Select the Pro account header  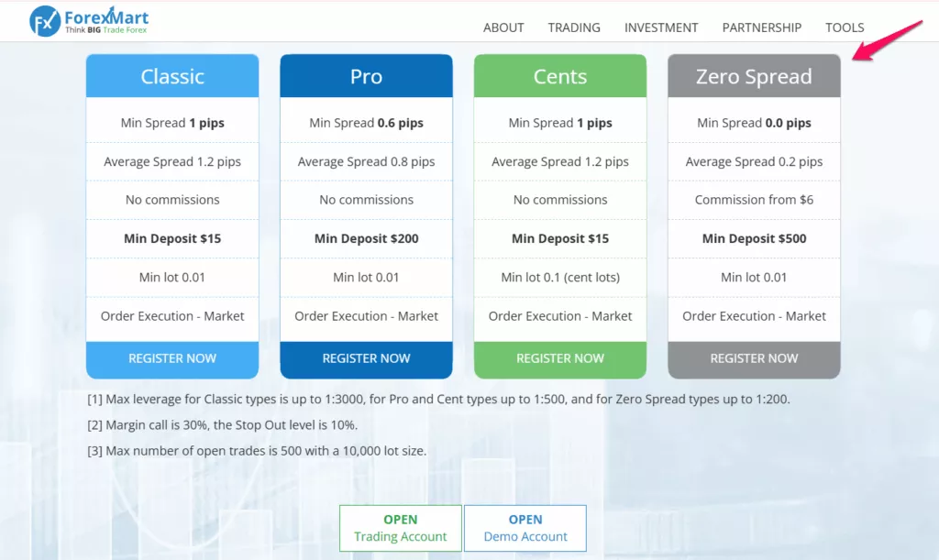click(367, 76)
